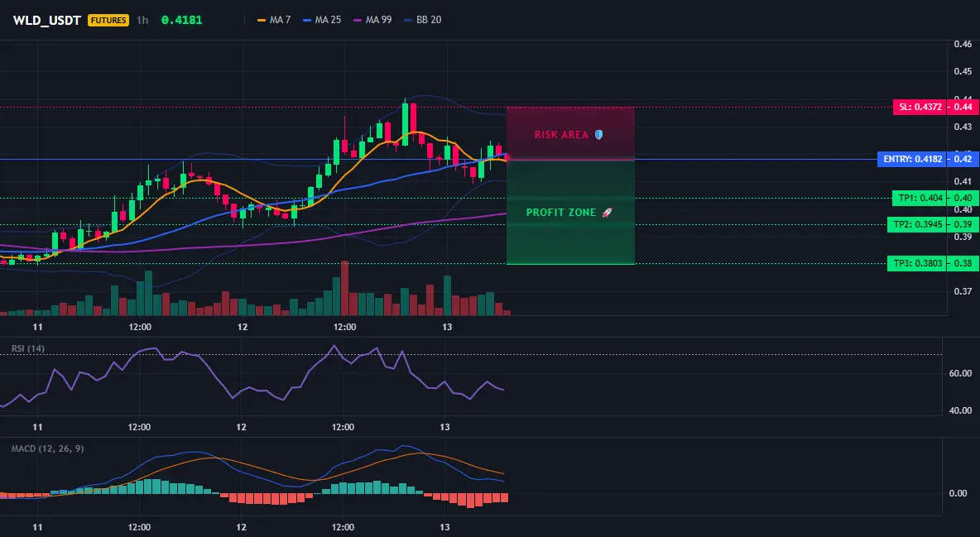The width and height of the screenshot is (980, 537).
Task: Click the TP3: 0.3803 target label
Action: [x=917, y=263]
